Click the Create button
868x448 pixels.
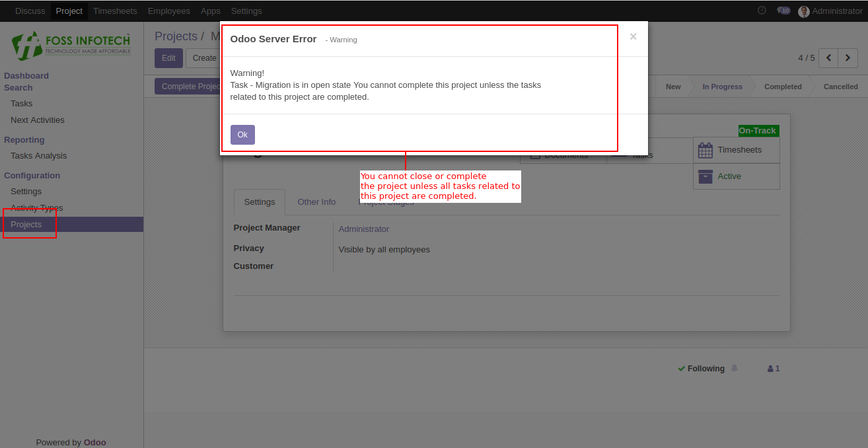(x=204, y=58)
